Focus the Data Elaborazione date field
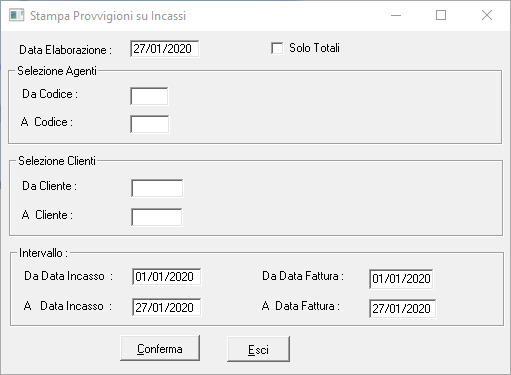 165,49
